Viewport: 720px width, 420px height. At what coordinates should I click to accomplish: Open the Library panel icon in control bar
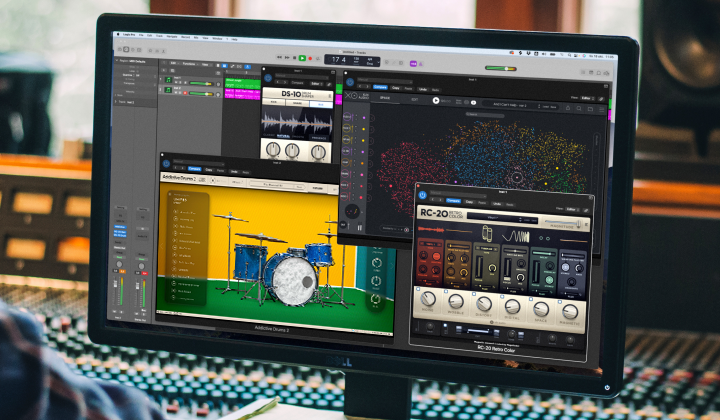(120, 50)
